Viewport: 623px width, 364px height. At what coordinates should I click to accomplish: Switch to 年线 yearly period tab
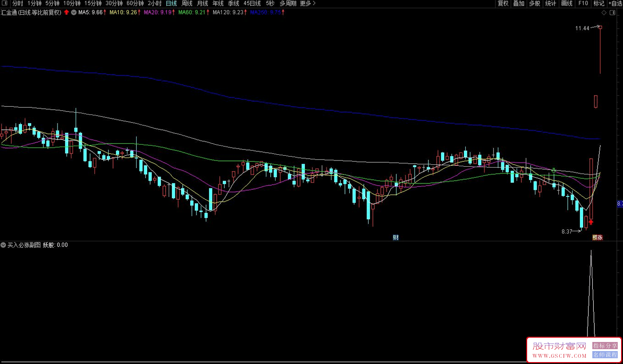pos(218,3)
